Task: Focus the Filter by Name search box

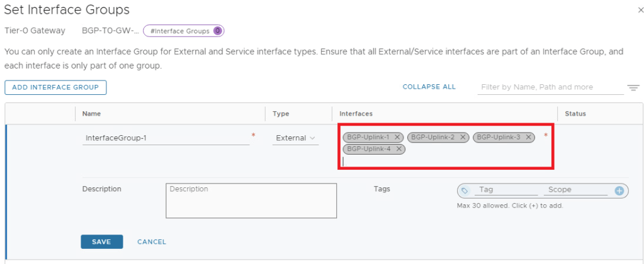Action: pyautogui.click(x=550, y=87)
